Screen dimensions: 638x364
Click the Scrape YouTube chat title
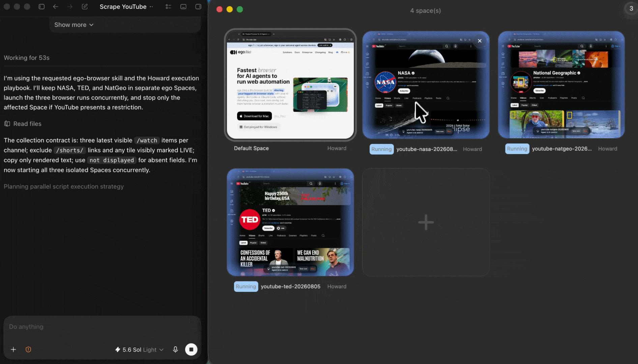coord(123,7)
